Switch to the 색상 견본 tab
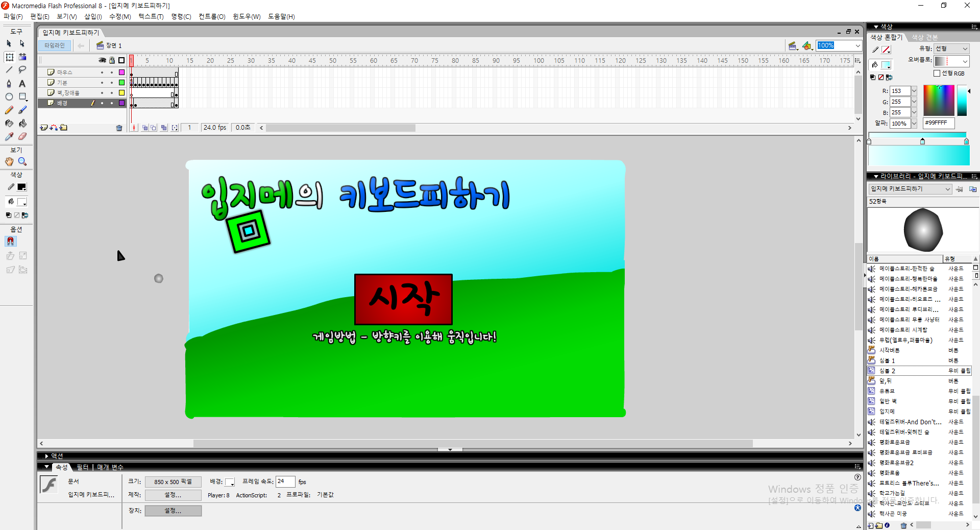Viewport: 980px width, 530px height. pos(925,37)
